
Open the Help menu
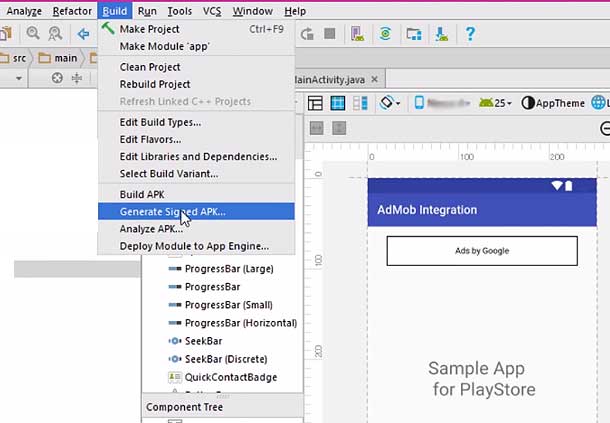tap(295, 11)
